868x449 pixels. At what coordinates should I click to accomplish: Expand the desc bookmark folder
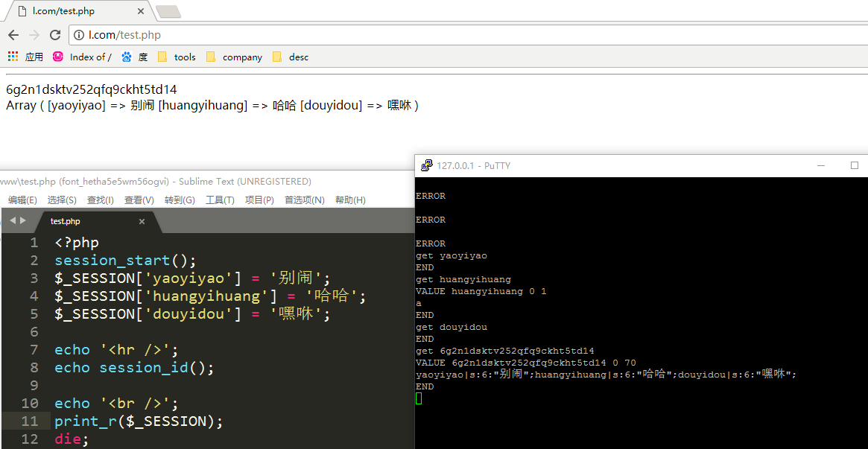pos(291,57)
